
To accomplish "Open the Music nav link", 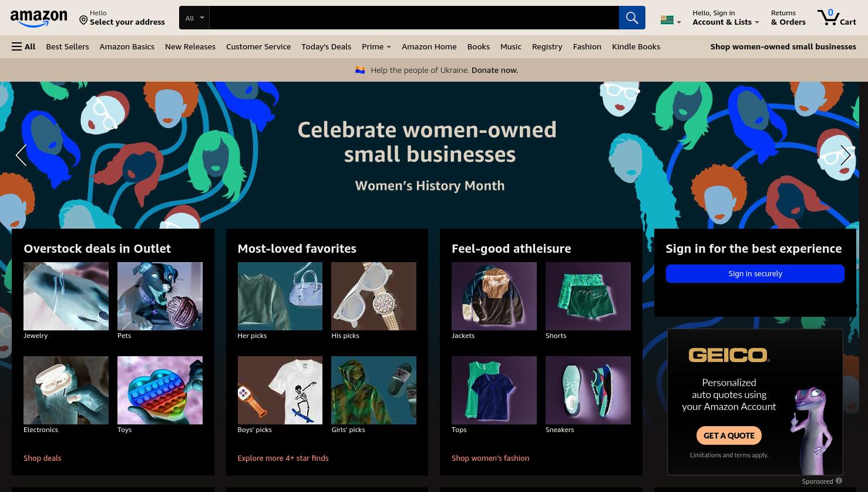I will [x=511, y=46].
